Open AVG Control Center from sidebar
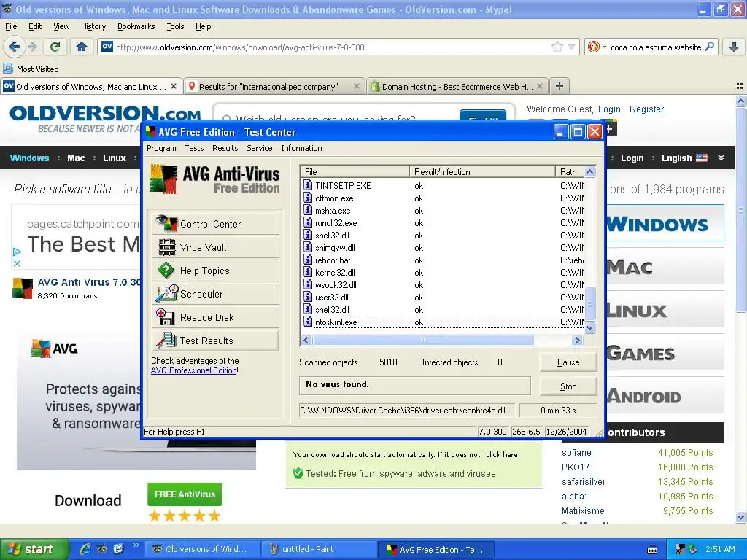The image size is (747, 560). pyautogui.click(x=215, y=224)
